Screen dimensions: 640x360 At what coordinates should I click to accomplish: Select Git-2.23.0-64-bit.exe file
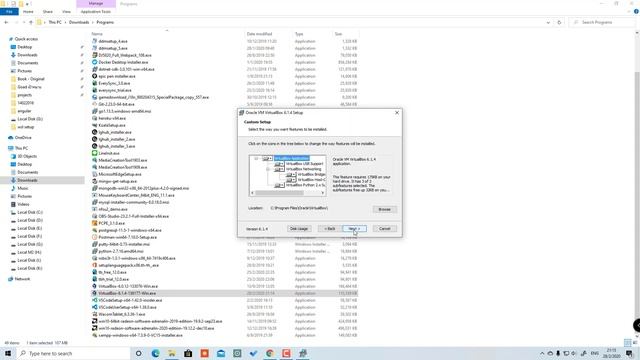116,104
